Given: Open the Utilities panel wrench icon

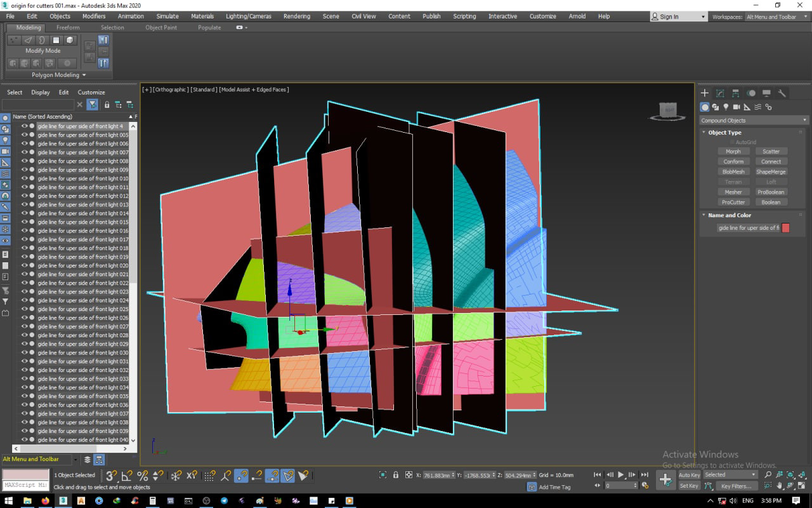Looking at the screenshot, I should click(x=783, y=93).
